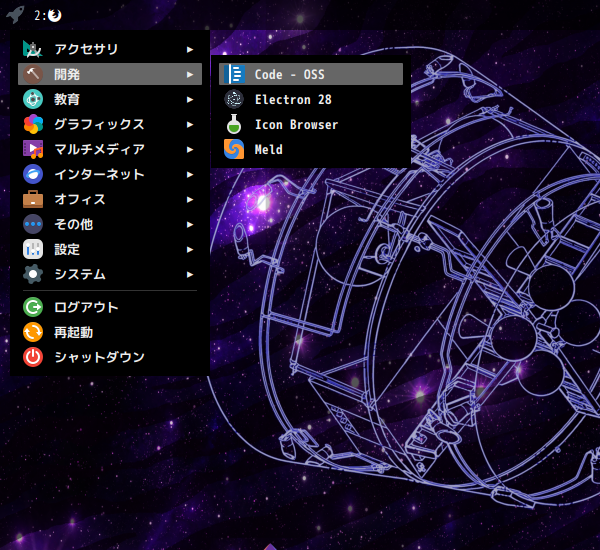Open the rocket launcher icon in the top panel
The width and height of the screenshot is (600, 550).
(x=15, y=15)
